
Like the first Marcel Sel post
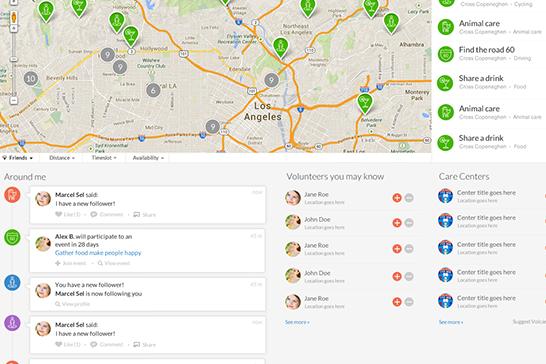point(68,214)
